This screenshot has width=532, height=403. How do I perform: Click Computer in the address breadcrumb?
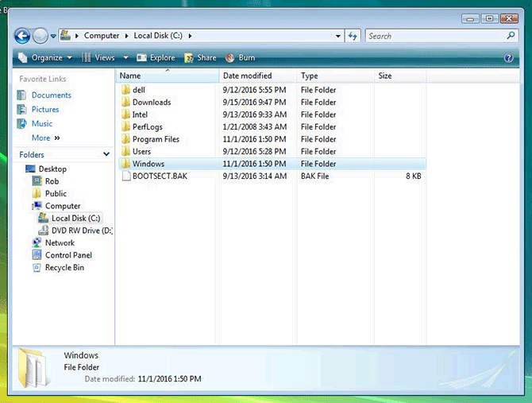102,36
